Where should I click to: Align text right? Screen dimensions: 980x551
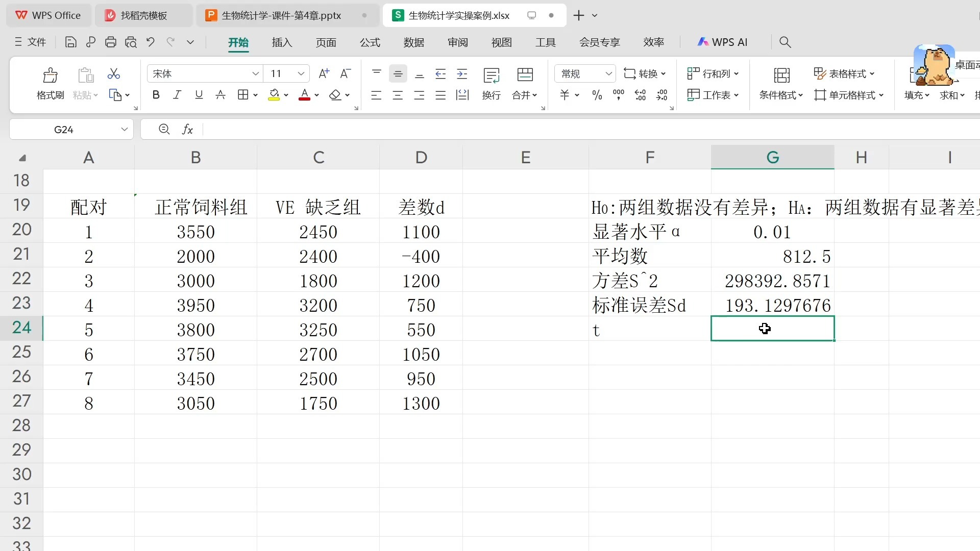[x=419, y=95]
